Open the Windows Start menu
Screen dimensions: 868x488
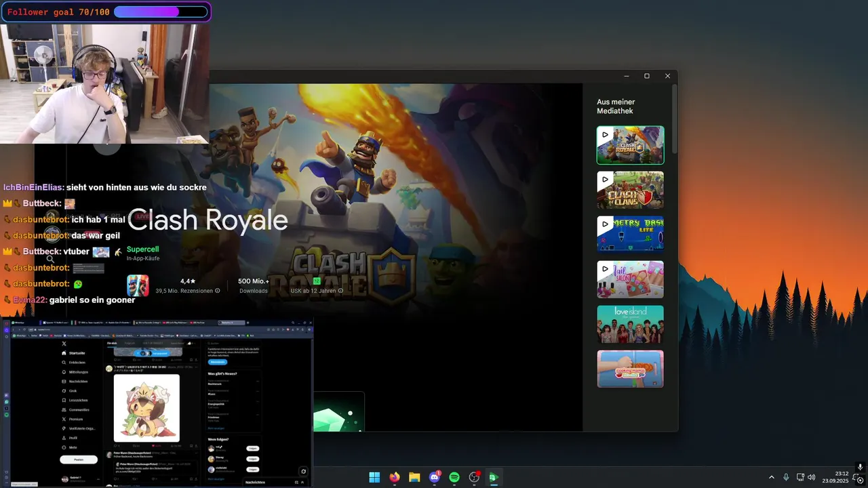point(374,477)
